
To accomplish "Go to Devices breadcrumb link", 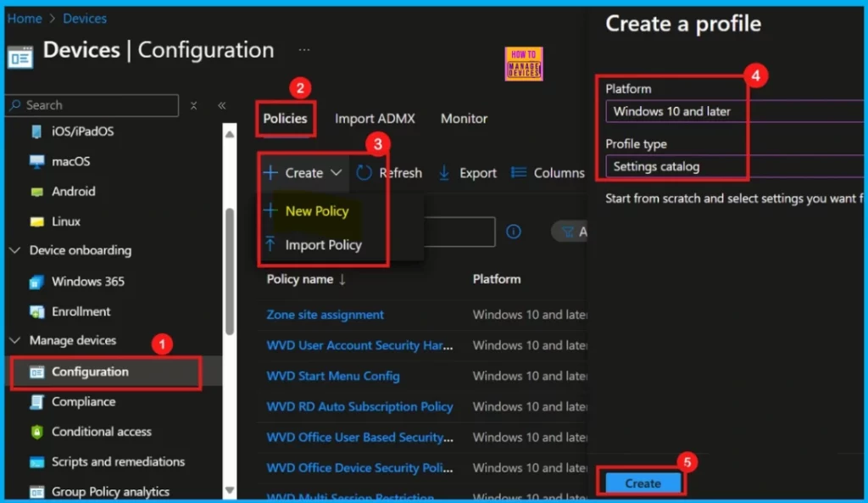I will [x=85, y=19].
